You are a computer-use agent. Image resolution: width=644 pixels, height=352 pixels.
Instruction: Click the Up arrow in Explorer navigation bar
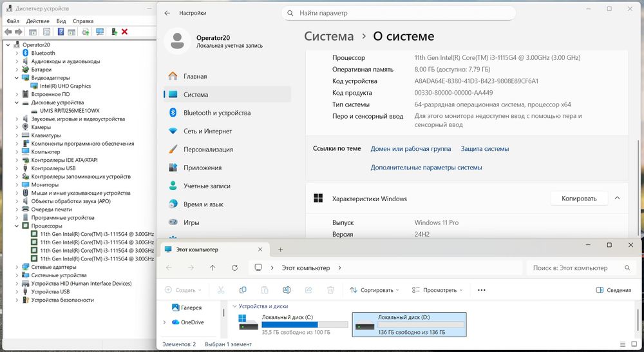point(213,268)
